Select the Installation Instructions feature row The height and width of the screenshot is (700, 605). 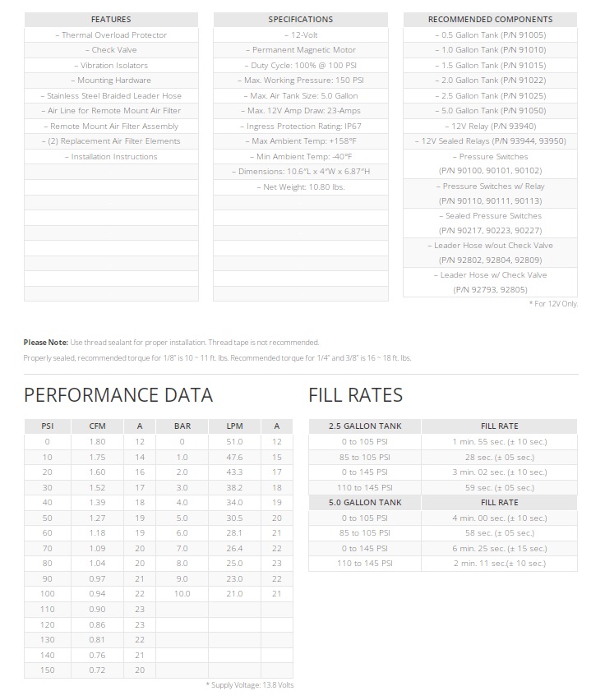pyautogui.click(x=111, y=157)
